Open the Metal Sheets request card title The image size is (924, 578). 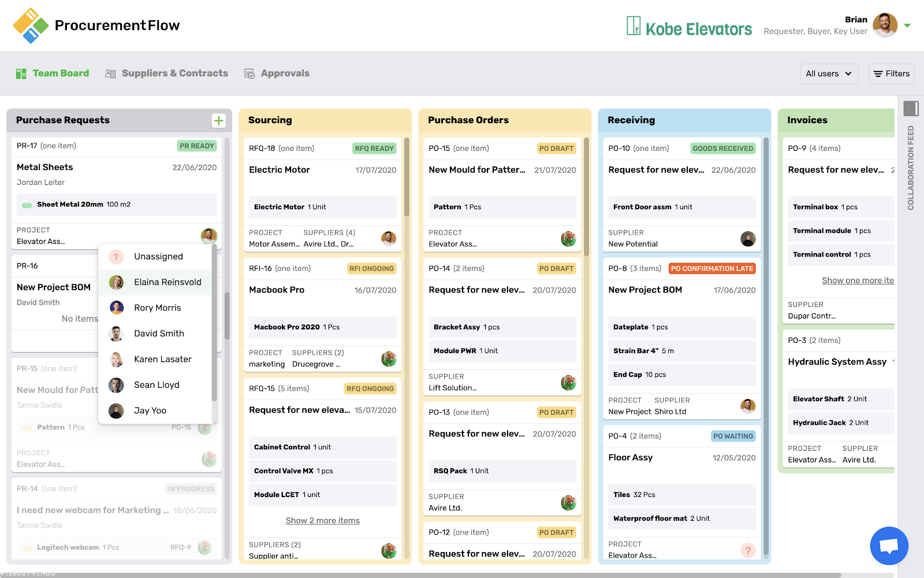(x=45, y=167)
